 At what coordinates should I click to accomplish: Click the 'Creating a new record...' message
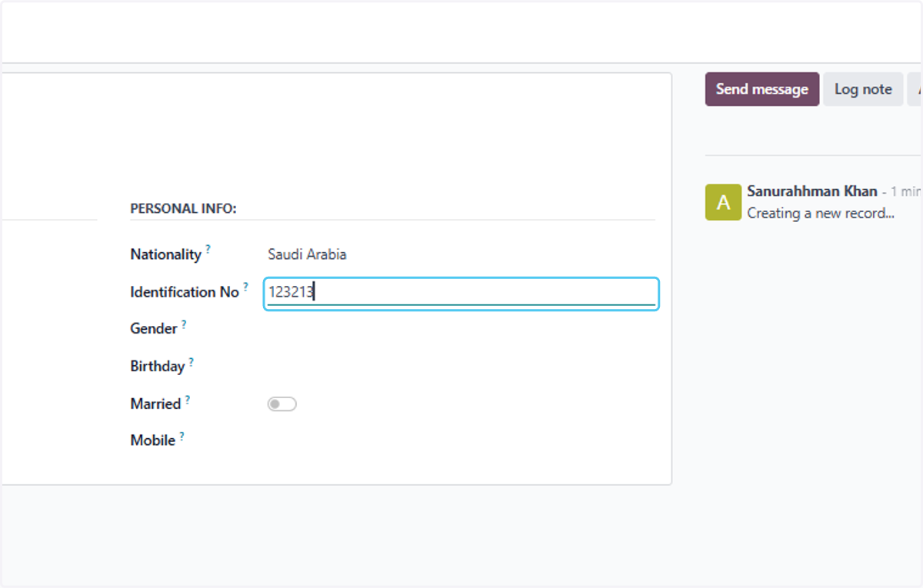(821, 214)
